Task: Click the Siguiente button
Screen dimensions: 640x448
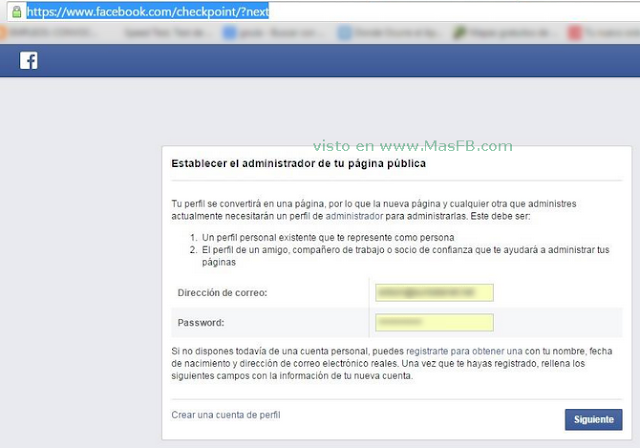Action: pos(593,419)
